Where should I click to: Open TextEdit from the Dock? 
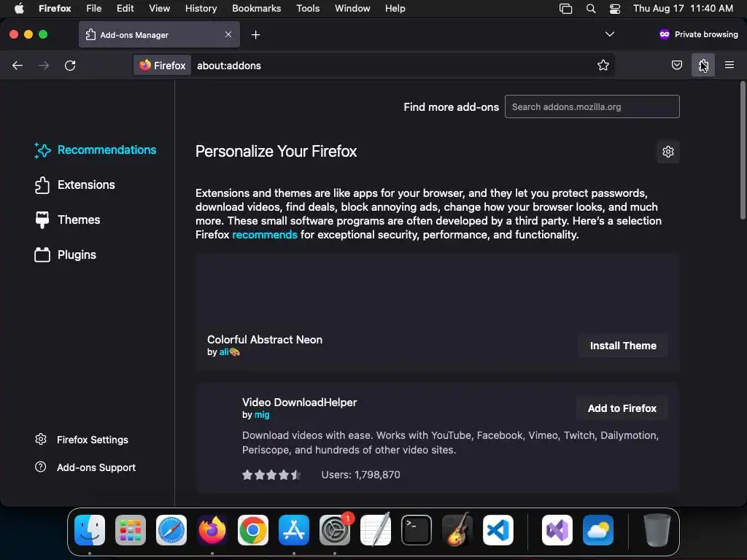pos(376,530)
